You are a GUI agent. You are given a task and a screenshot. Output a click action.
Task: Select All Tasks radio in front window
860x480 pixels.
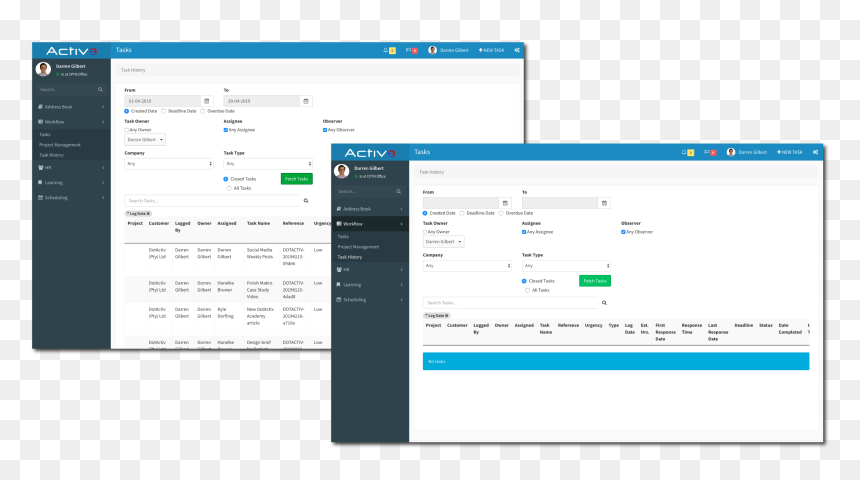(527, 290)
